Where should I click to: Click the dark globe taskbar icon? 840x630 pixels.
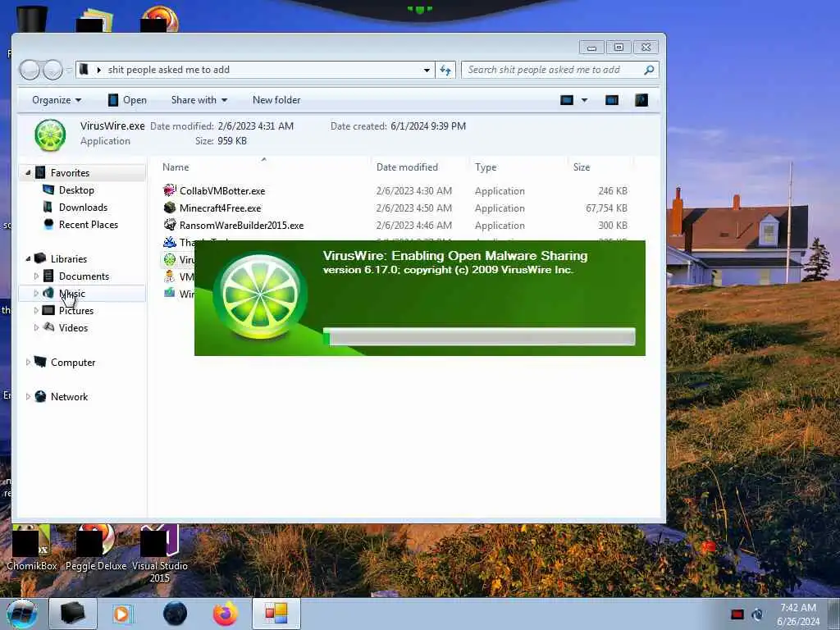(x=176, y=614)
